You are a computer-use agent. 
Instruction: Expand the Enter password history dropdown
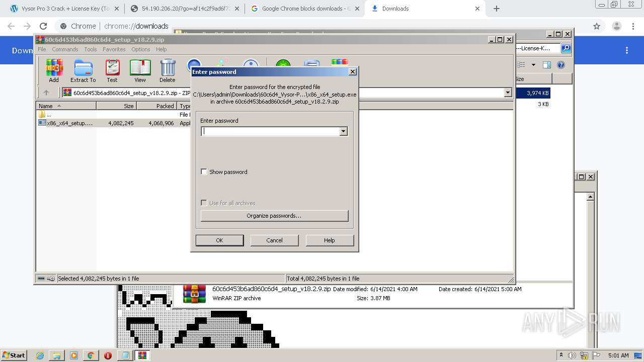point(343,131)
